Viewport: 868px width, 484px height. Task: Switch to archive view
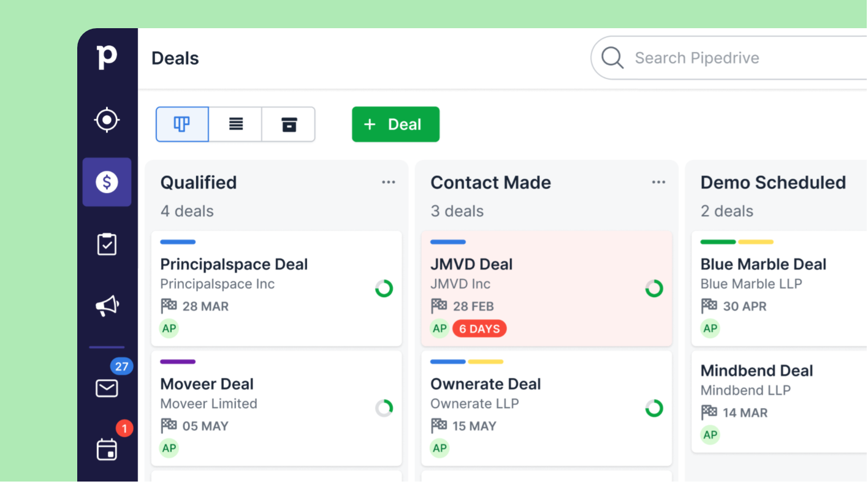pos(289,124)
